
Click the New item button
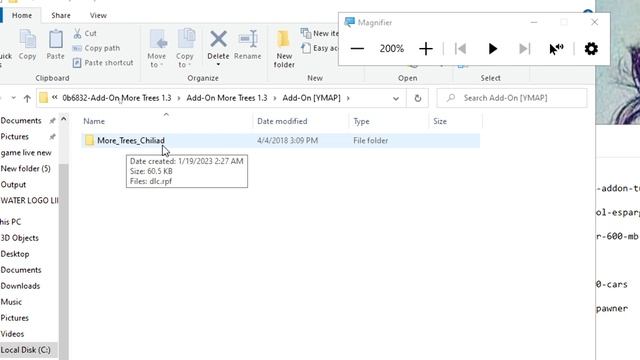[320, 33]
